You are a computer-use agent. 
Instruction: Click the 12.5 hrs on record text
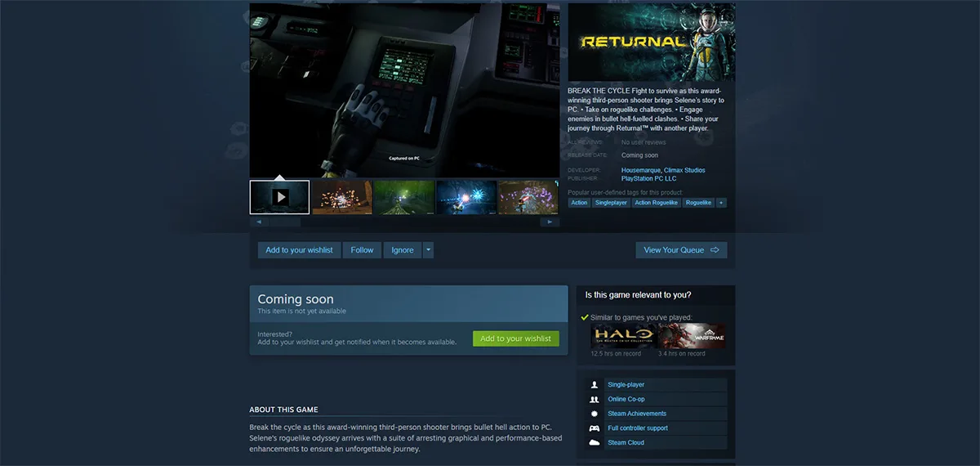coord(616,354)
